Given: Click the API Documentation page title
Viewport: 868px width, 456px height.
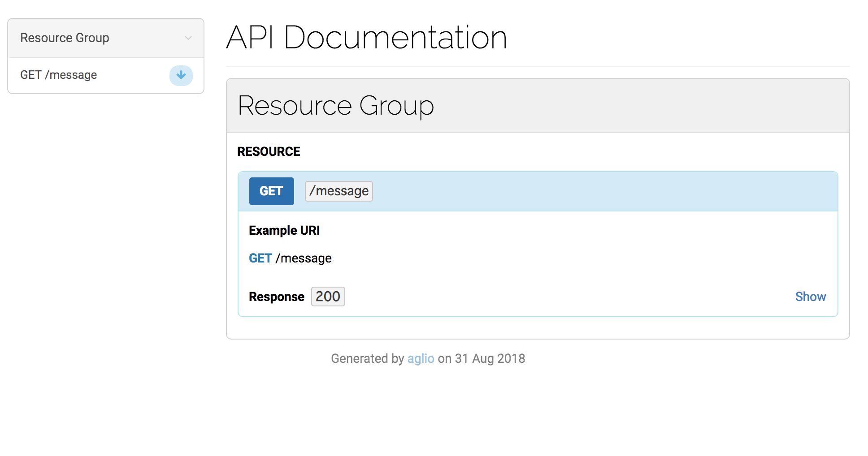Looking at the screenshot, I should pos(367,38).
